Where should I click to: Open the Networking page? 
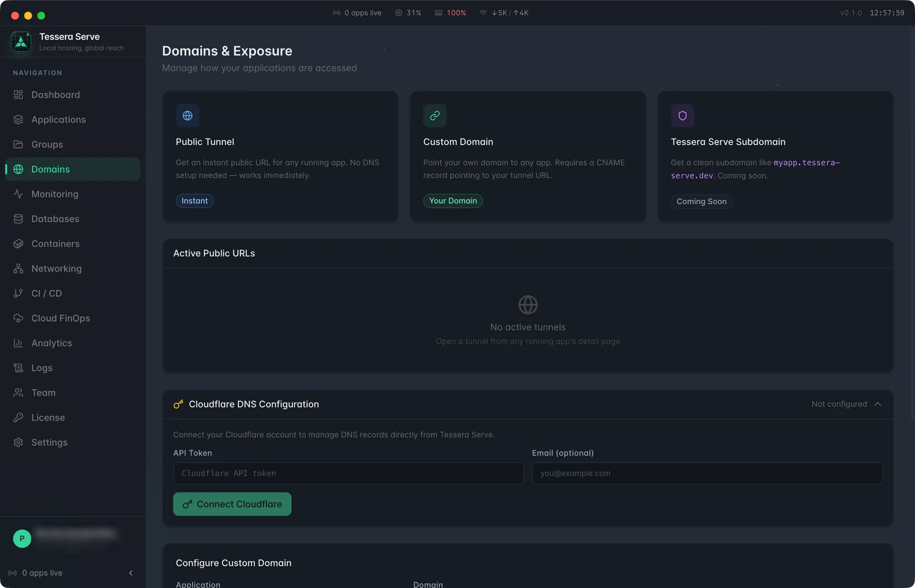tap(73, 268)
